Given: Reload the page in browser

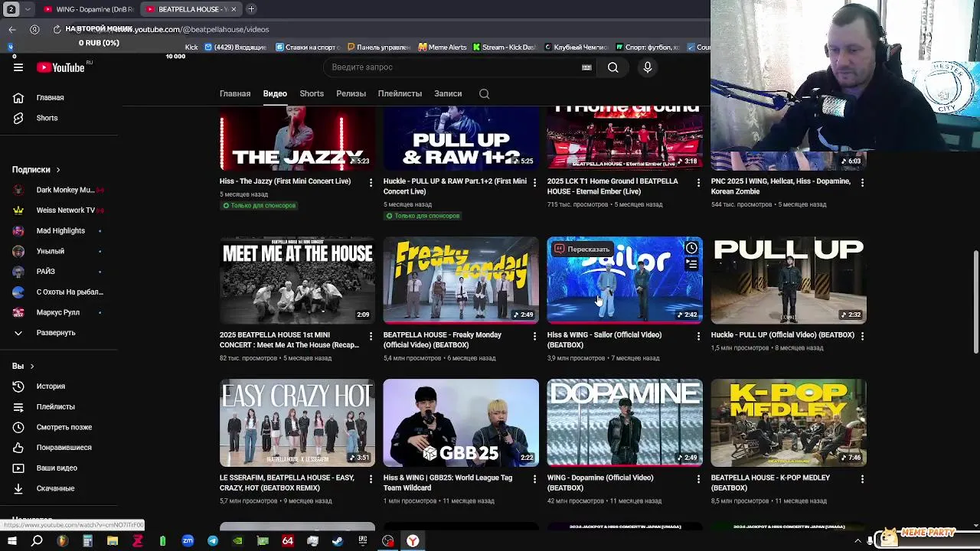Looking at the screenshot, I should pyautogui.click(x=57, y=29).
